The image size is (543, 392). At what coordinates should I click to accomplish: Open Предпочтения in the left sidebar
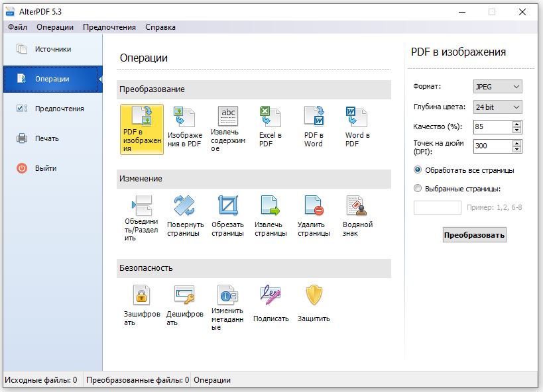(x=53, y=109)
